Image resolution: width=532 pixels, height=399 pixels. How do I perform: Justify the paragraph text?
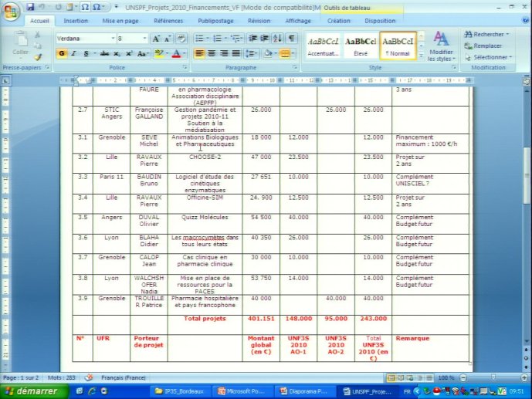tap(236, 53)
